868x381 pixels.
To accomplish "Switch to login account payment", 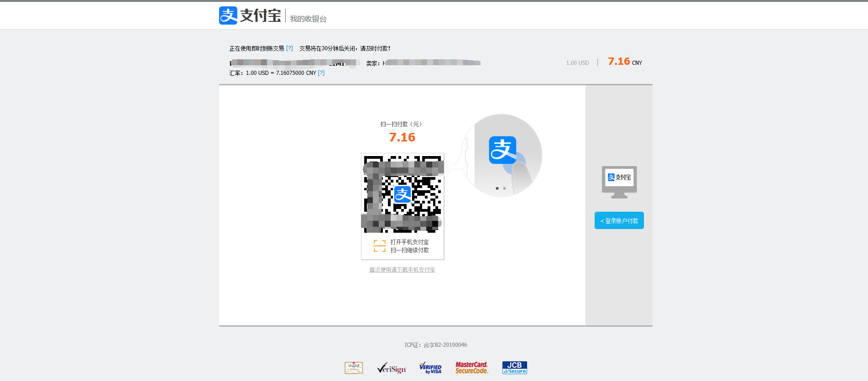I will [x=619, y=220].
